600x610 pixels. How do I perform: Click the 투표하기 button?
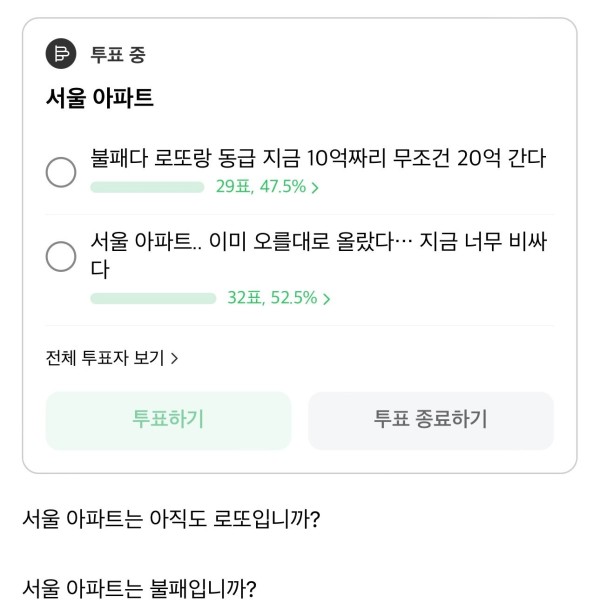(168, 421)
